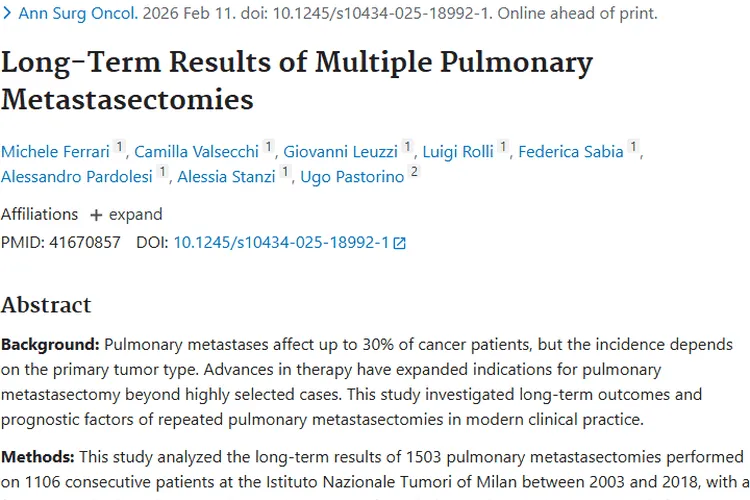Click the Abstract section heading

point(46,305)
